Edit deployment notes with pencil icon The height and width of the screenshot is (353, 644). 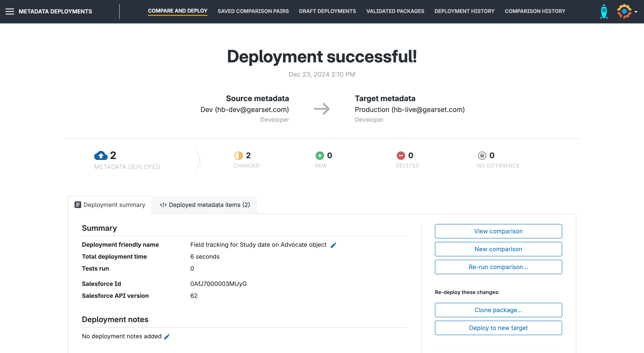(167, 337)
